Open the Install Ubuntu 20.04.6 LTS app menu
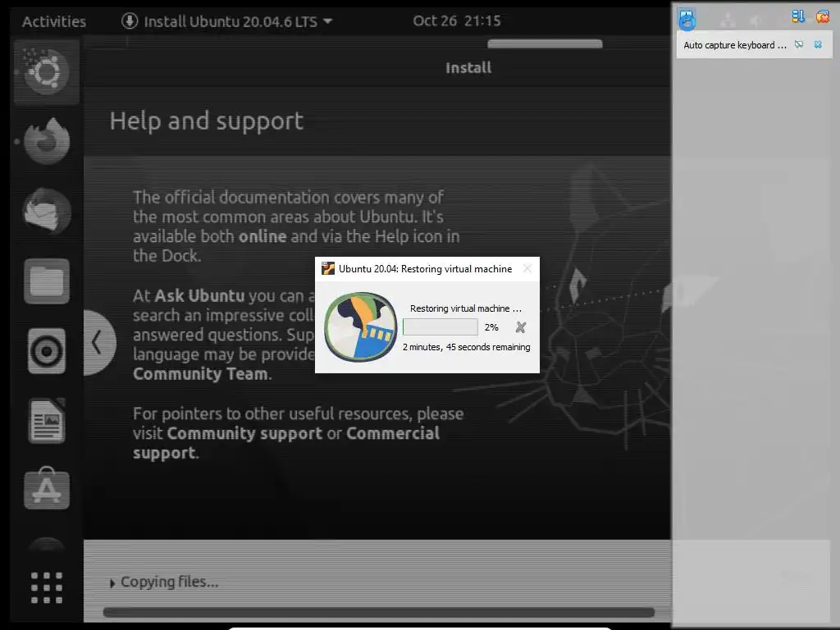 (x=226, y=21)
